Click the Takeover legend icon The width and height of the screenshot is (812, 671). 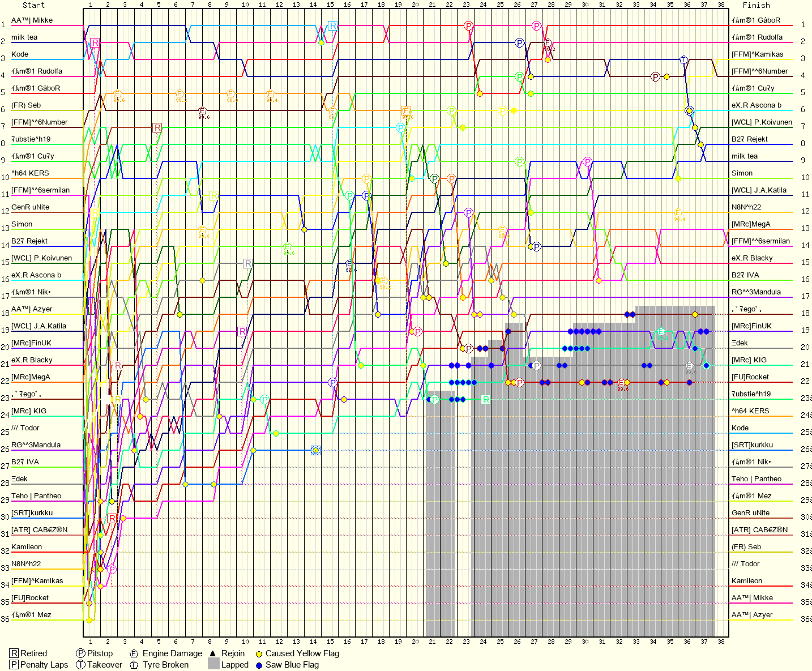click(x=81, y=665)
